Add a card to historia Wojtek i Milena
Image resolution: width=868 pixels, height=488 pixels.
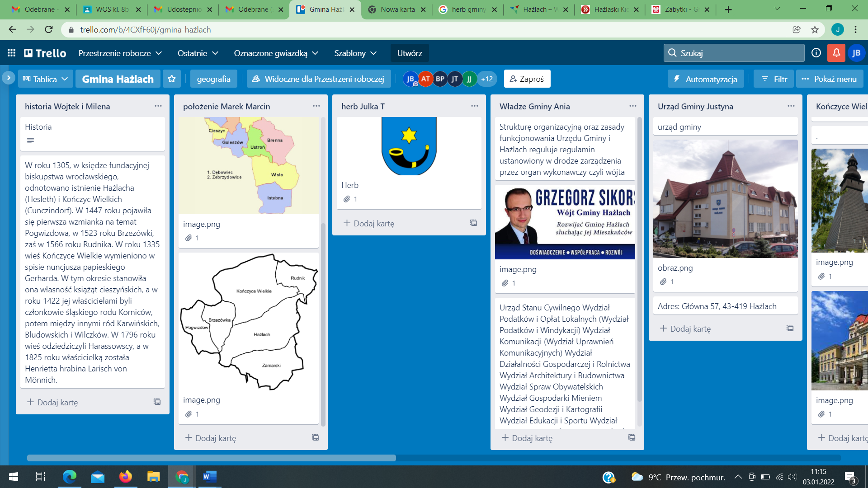(x=52, y=402)
